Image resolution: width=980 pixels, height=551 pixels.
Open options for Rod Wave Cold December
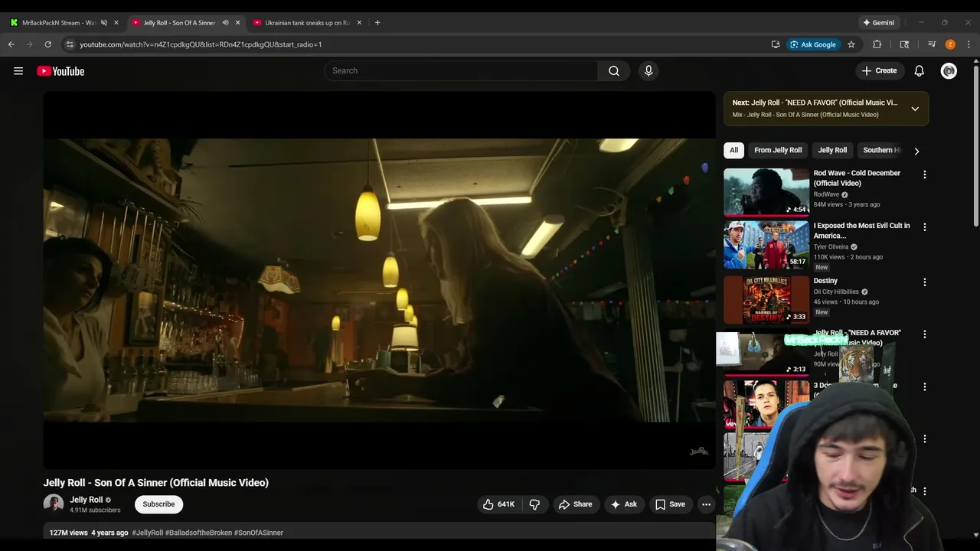coord(925,174)
